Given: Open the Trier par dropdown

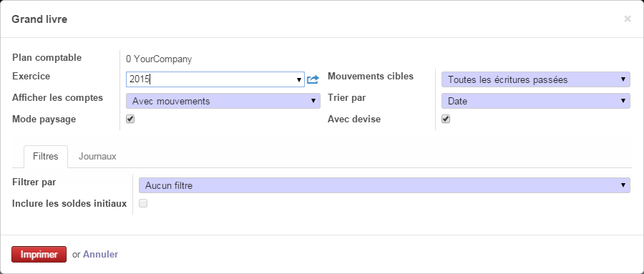Looking at the screenshot, I should pos(535,101).
